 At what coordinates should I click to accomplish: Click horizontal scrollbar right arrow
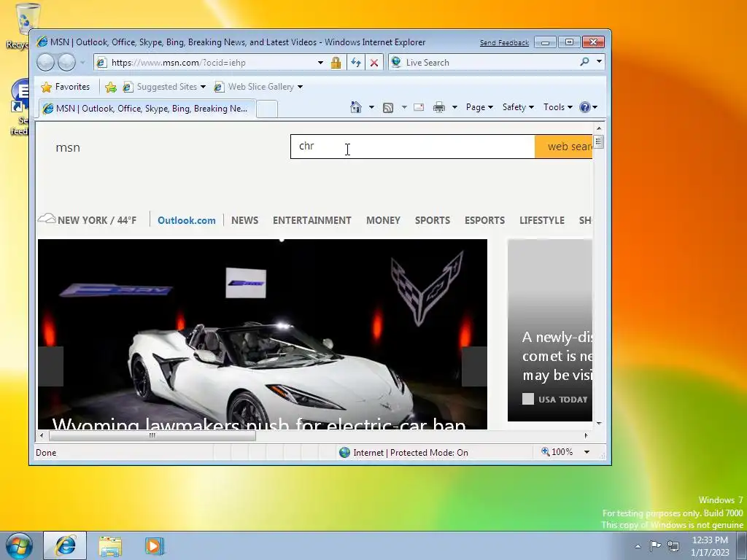586,435
